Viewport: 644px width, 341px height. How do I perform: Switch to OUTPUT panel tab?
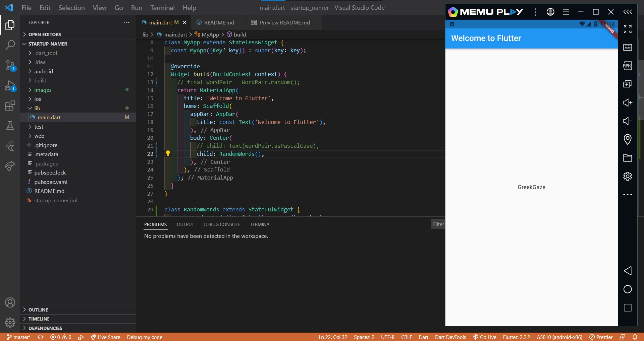(x=185, y=224)
